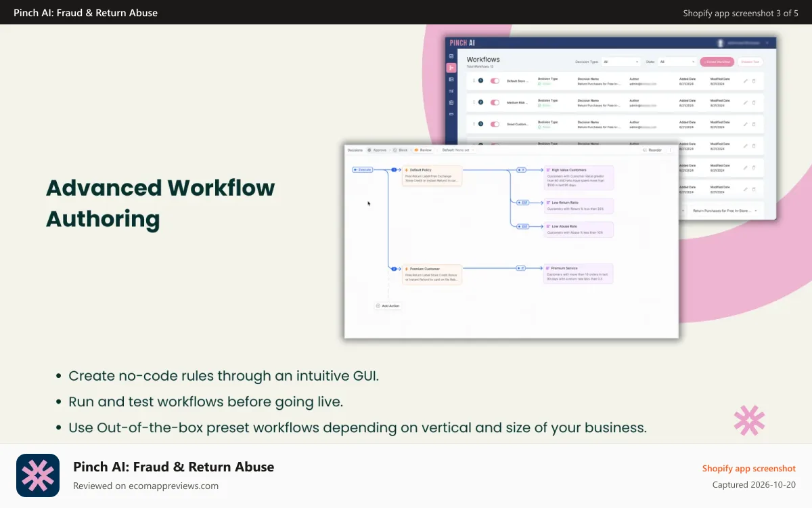812x508 pixels.
Task: Open the Default: None set dropdown
Action: (x=458, y=150)
